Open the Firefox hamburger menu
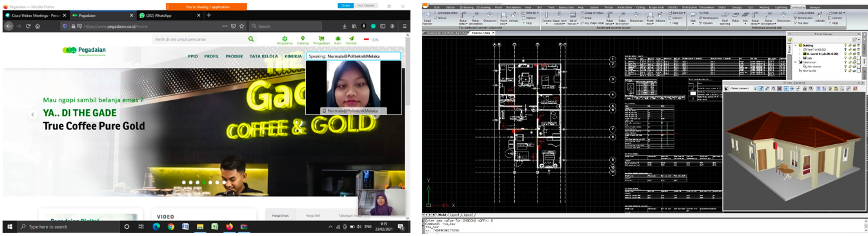This screenshot has width=868, height=236. [x=404, y=27]
